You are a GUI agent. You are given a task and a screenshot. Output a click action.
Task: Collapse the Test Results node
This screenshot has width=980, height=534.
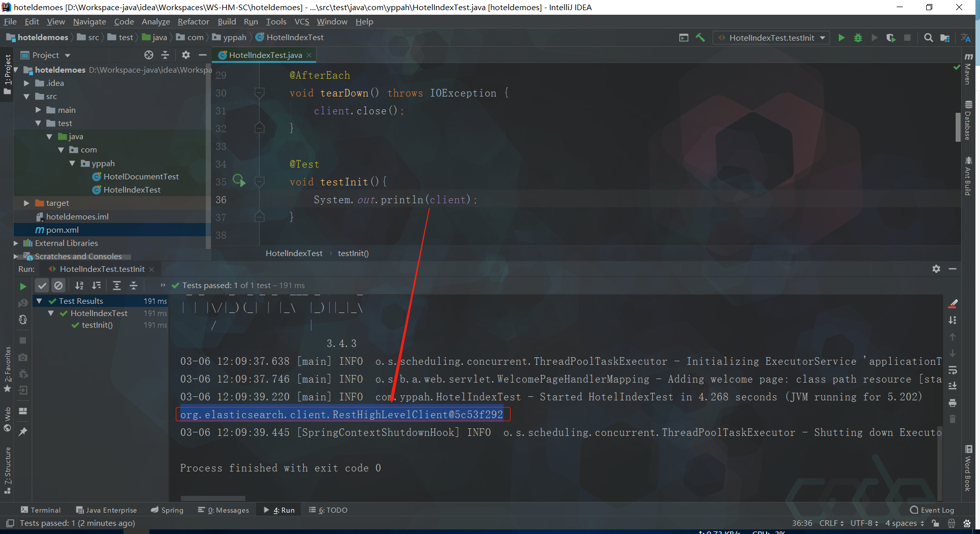pyautogui.click(x=39, y=301)
